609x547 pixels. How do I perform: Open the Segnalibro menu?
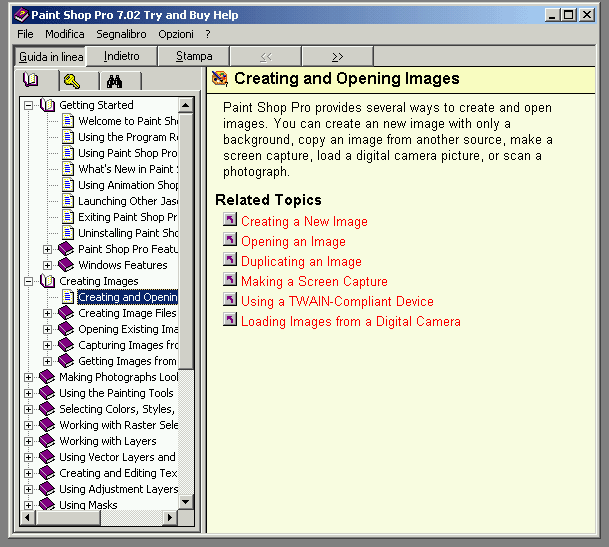click(x=121, y=34)
